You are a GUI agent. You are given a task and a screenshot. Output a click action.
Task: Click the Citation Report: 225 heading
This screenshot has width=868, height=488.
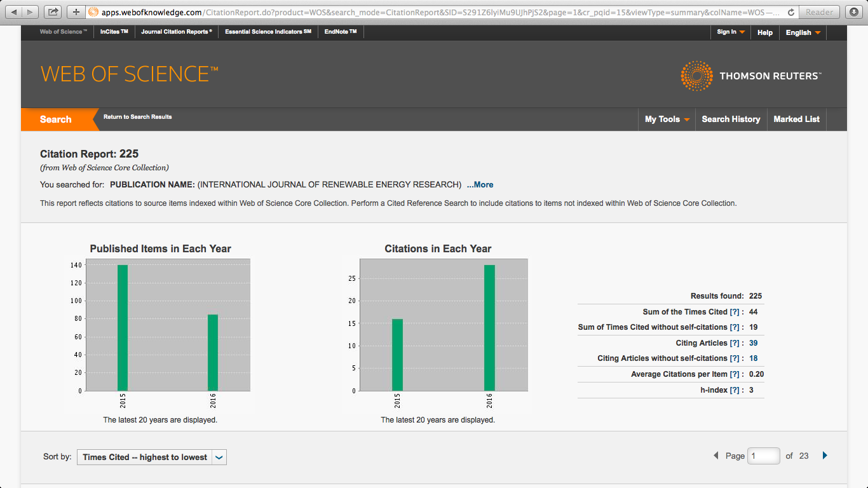[x=90, y=154]
